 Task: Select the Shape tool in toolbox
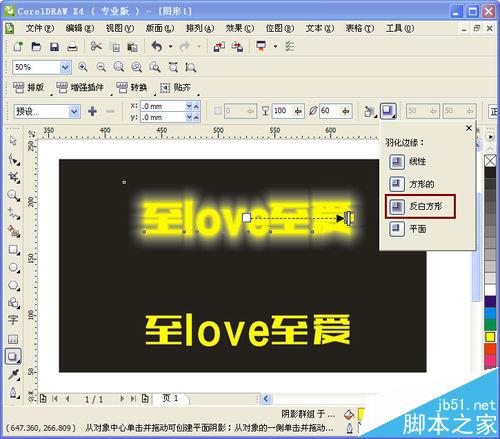click(x=14, y=160)
